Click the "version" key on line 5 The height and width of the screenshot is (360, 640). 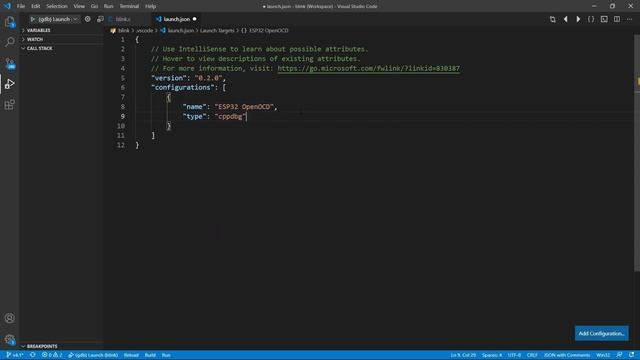pos(169,78)
